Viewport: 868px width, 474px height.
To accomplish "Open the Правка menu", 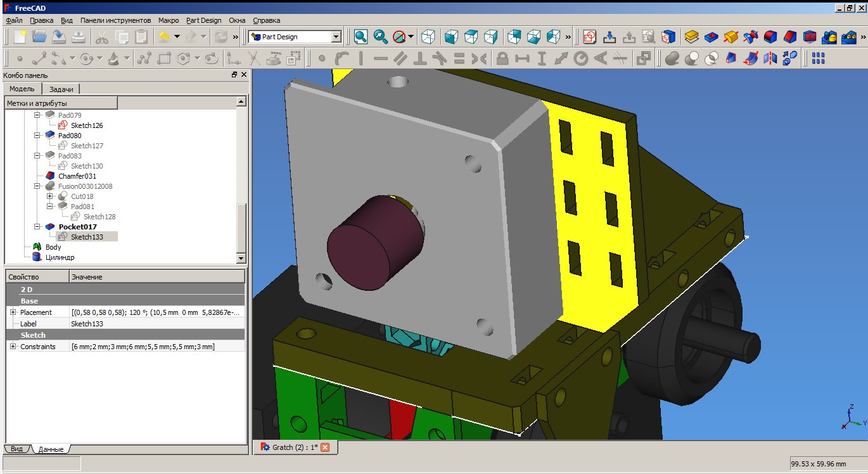I will 41,20.
